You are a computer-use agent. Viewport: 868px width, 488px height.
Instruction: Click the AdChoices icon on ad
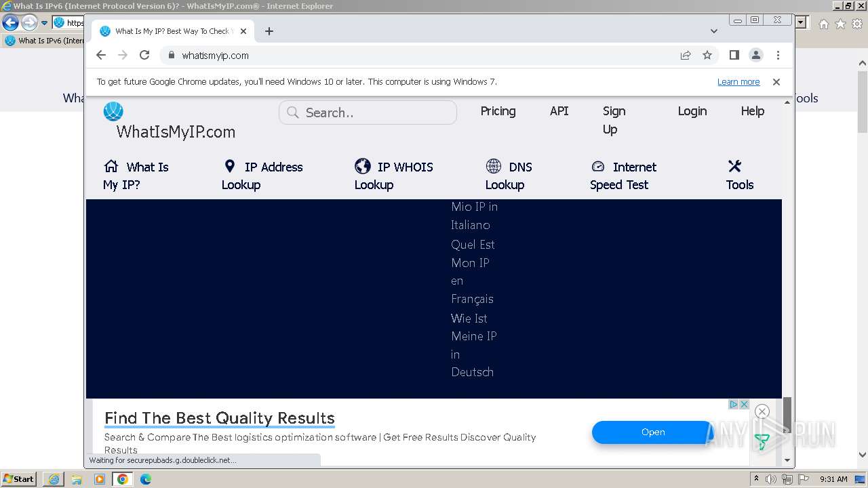[x=734, y=405]
